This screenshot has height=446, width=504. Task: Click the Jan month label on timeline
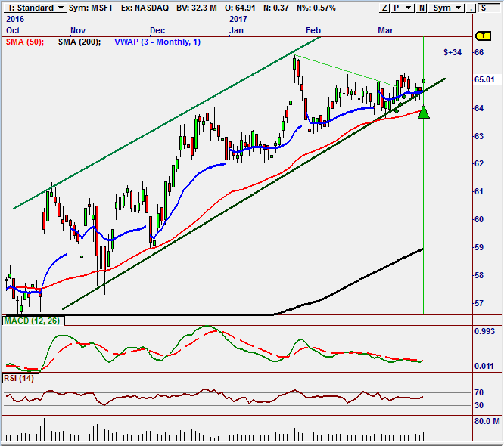click(x=237, y=30)
